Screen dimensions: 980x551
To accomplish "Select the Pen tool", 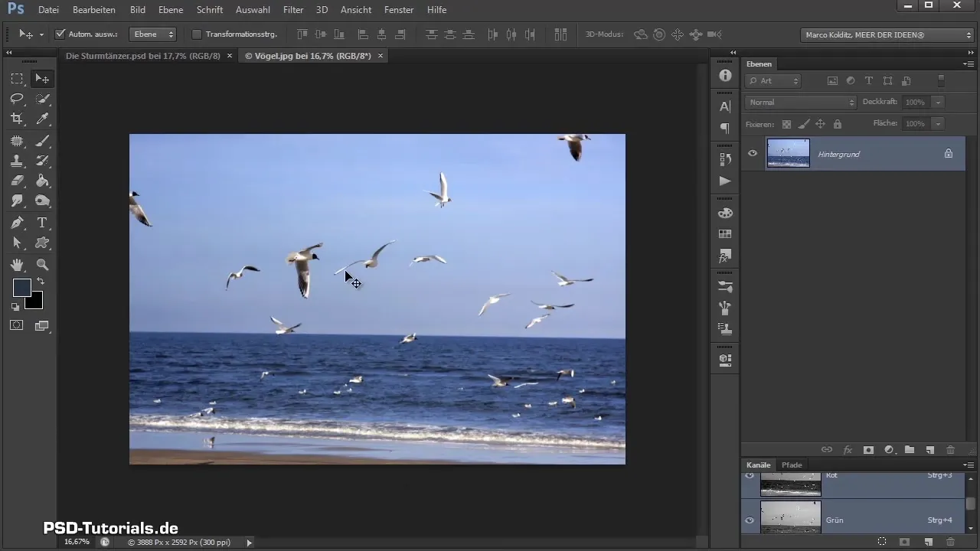I will [17, 223].
